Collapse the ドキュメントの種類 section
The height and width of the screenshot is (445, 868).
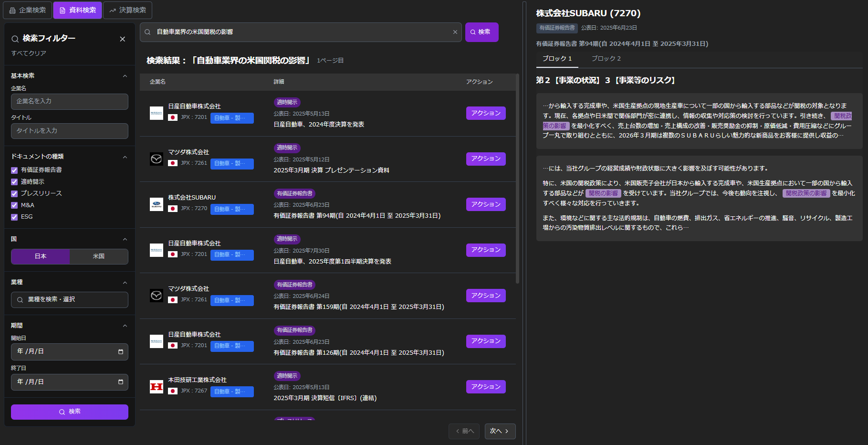pos(125,157)
